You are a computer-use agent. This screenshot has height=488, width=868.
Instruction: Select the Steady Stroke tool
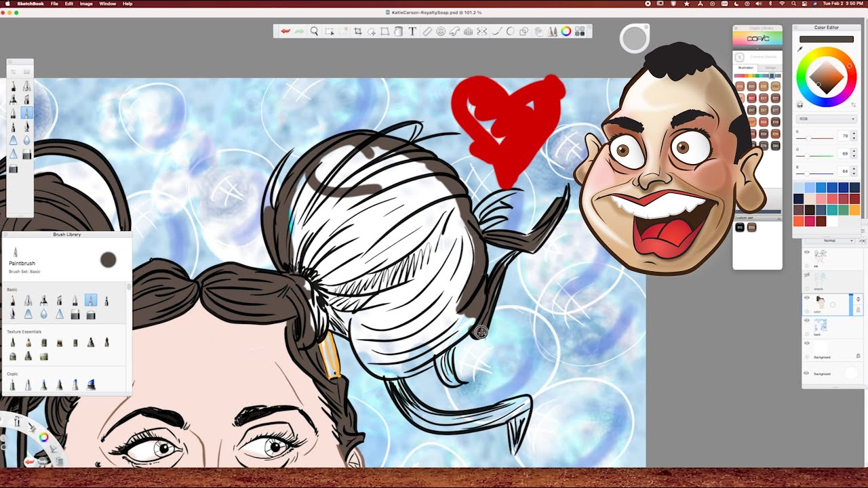tap(496, 31)
